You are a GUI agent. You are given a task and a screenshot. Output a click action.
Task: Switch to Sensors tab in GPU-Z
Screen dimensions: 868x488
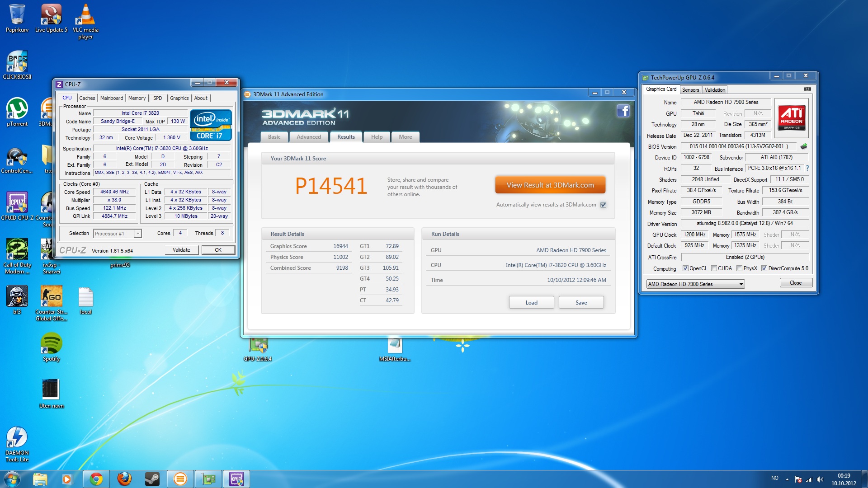click(690, 90)
